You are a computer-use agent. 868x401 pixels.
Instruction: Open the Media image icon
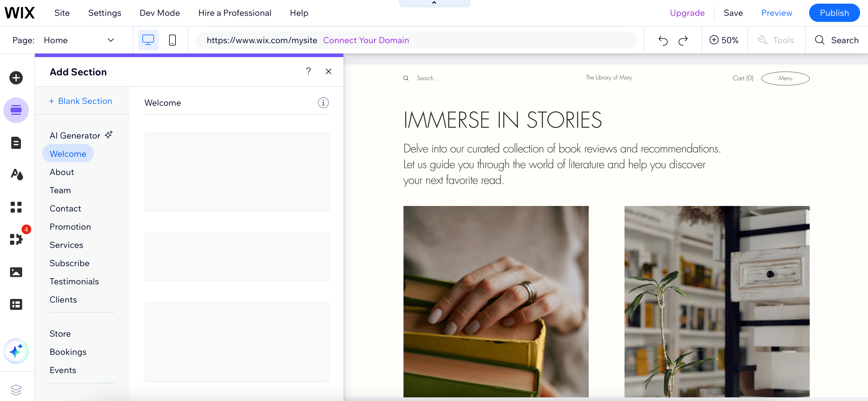16,272
